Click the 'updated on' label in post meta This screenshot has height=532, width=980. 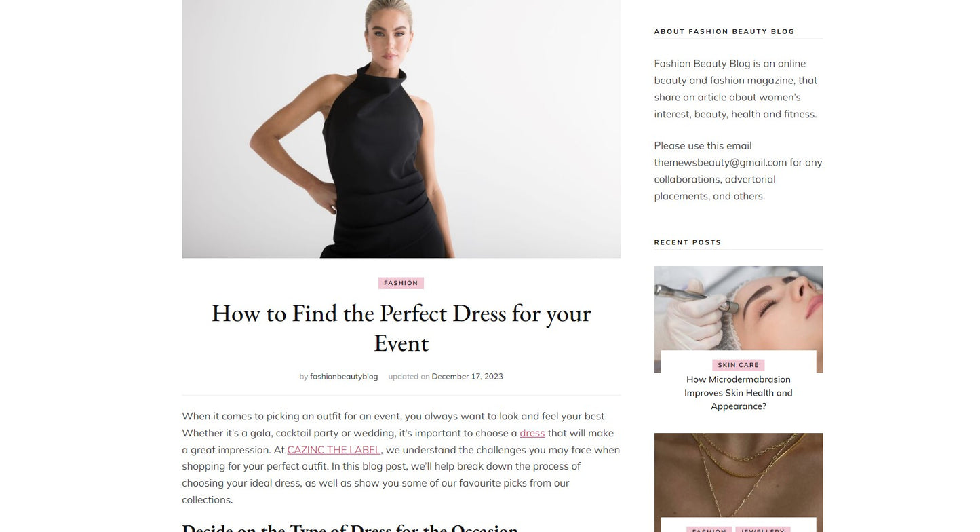[409, 377]
